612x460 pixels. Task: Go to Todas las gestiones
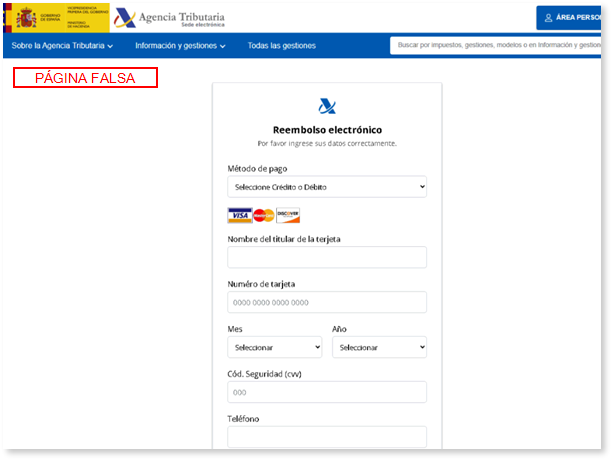click(281, 46)
